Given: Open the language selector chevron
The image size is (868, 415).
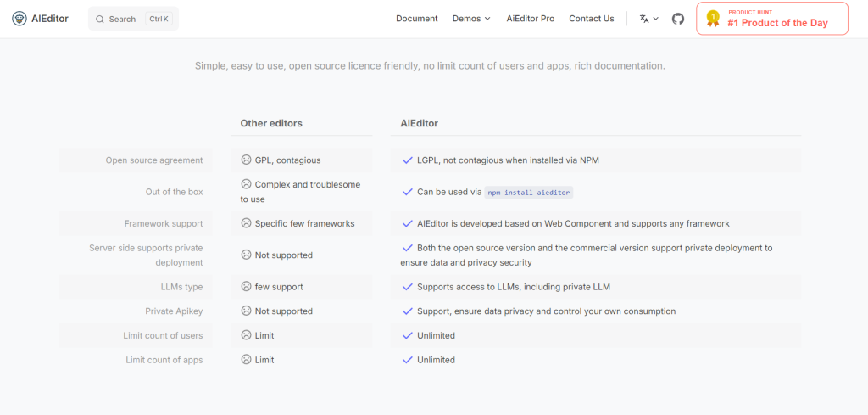Looking at the screenshot, I should 655,19.
